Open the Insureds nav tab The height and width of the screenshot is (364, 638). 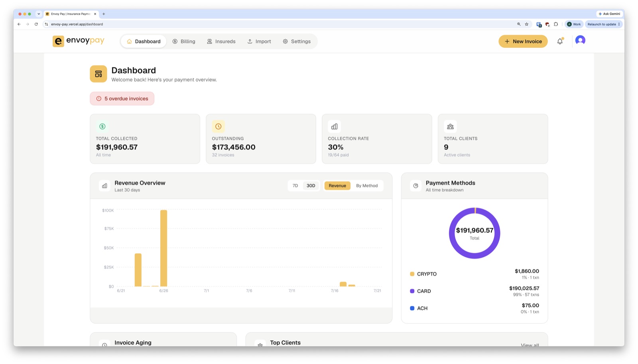click(221, 41)
